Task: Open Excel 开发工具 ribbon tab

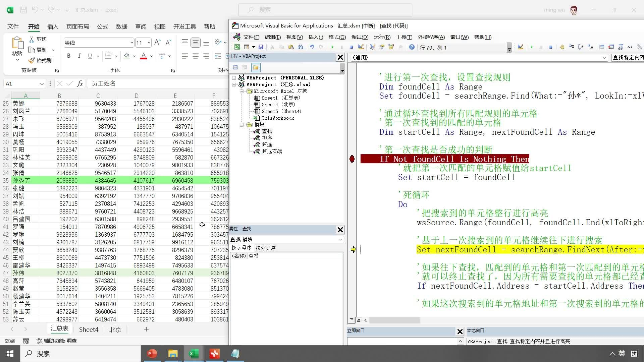Action: 184,26
